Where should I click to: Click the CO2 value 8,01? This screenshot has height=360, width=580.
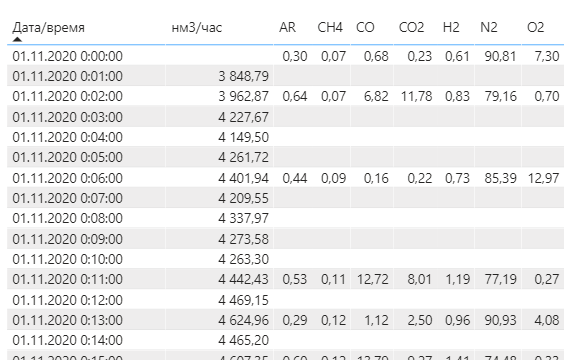point(419,279)
